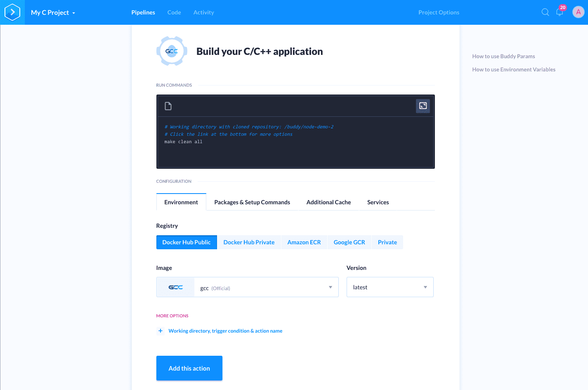Image resolution: width=588 pixels, height=390 pixels.
Task: Click the plus icon beside Working directory
Action: click(x=161, y=331)
